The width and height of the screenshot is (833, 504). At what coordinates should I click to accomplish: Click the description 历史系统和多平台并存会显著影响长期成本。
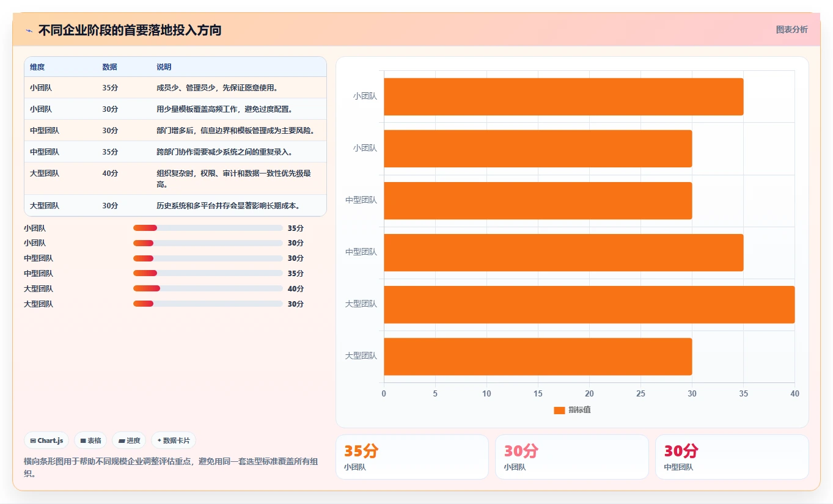click(x=228, y=206)
